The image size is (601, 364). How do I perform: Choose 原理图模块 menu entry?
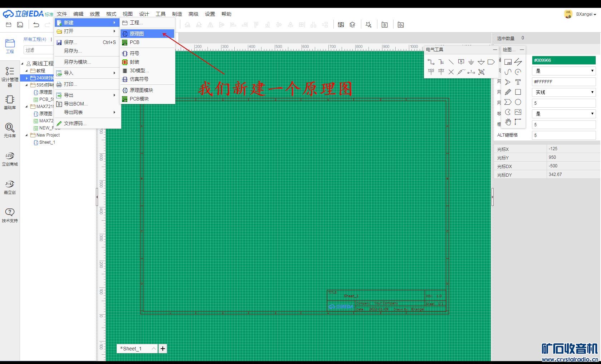[x=147, y=90]
